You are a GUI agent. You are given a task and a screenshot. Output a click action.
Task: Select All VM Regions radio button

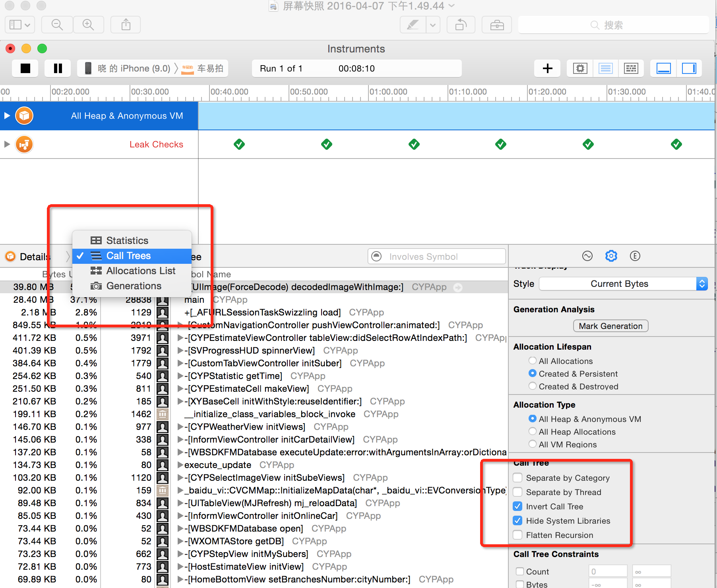[533, 444]
